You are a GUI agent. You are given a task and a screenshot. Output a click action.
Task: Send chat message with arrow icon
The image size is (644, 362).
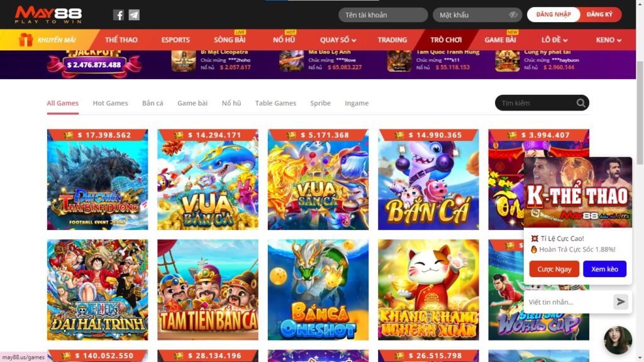click(x=621, y=302)
